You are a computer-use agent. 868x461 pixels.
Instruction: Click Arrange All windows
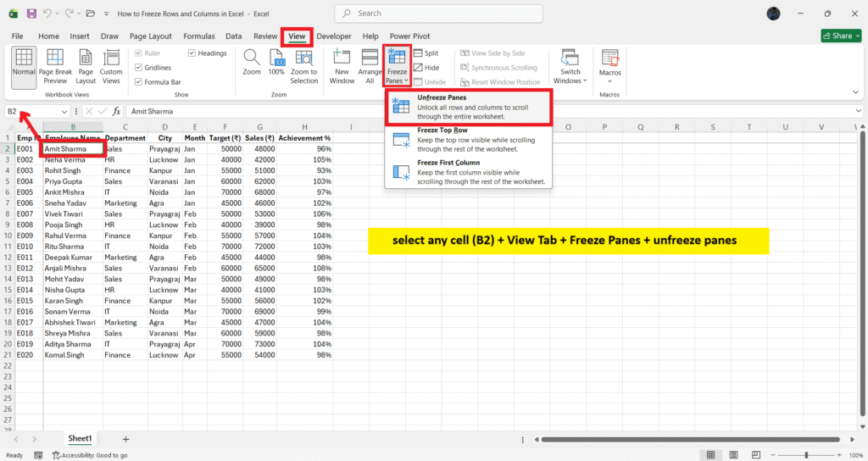click(x=370, y=66)
